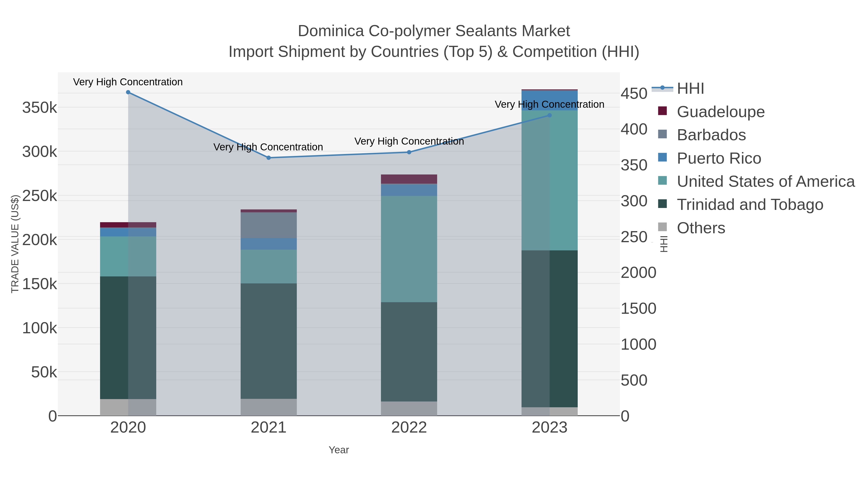Click the 2020 HHI data point marker
868x488 pixels.
[x=128, y=92]
